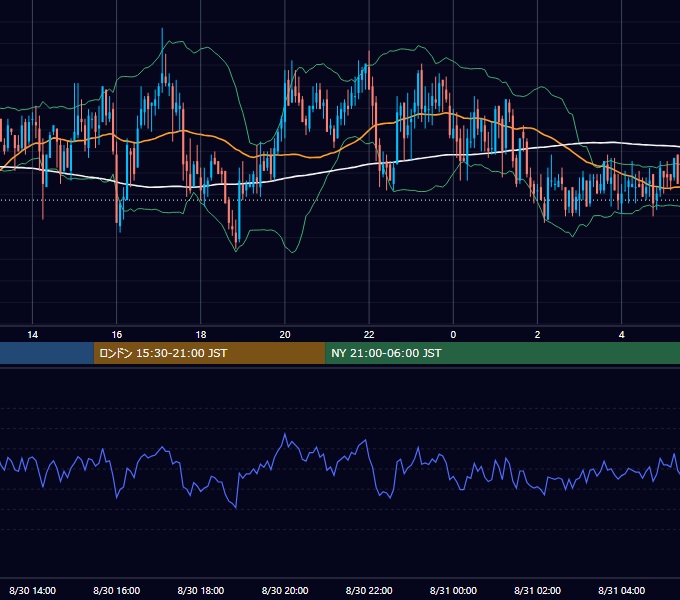680x600 pixels.
Task: Click the 14 hour axis label
Action: tap(33, 335)
